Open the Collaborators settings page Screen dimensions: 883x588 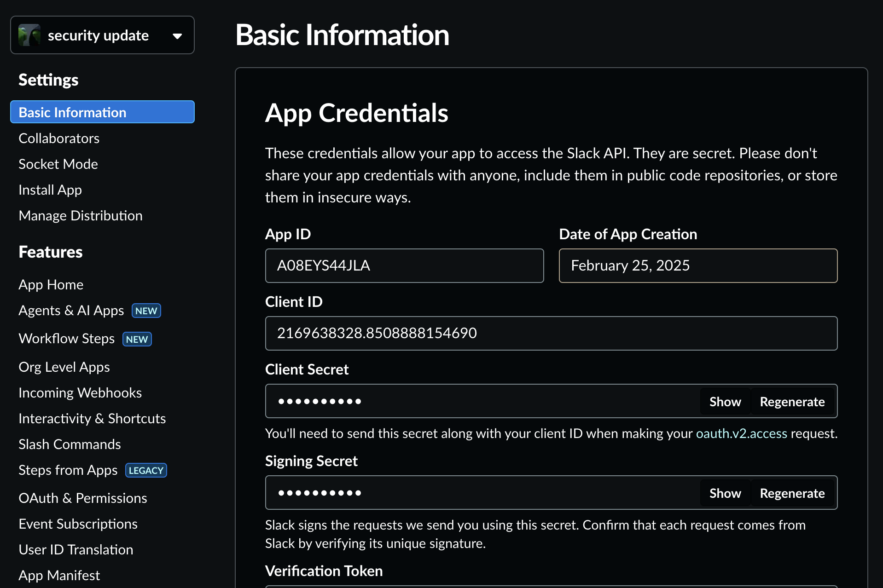coord(59,138)
